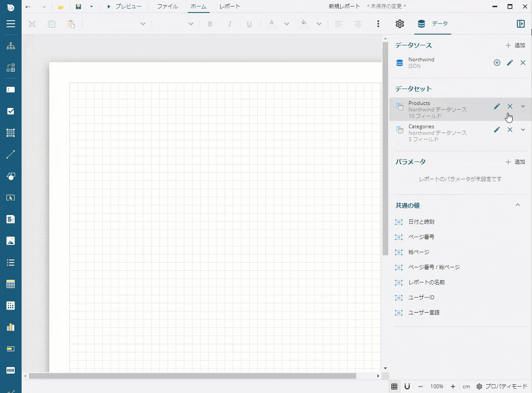Select the 線 (Line) drawing tool

tap(10, 154)
